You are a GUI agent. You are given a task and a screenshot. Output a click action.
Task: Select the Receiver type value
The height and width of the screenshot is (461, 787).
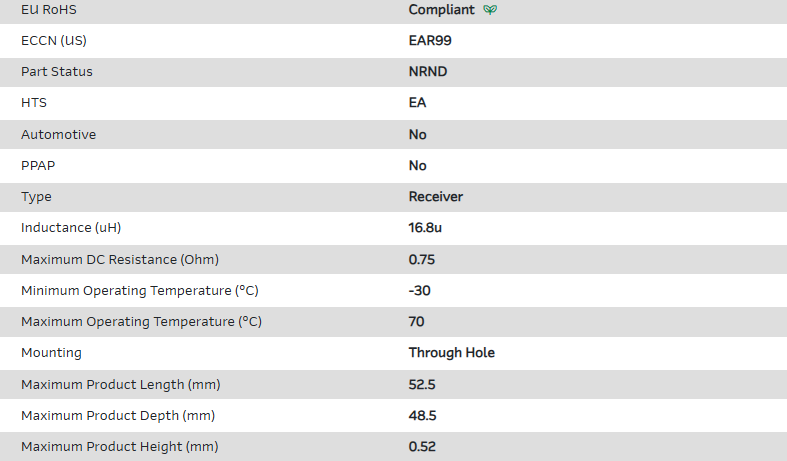pos(436,197)
